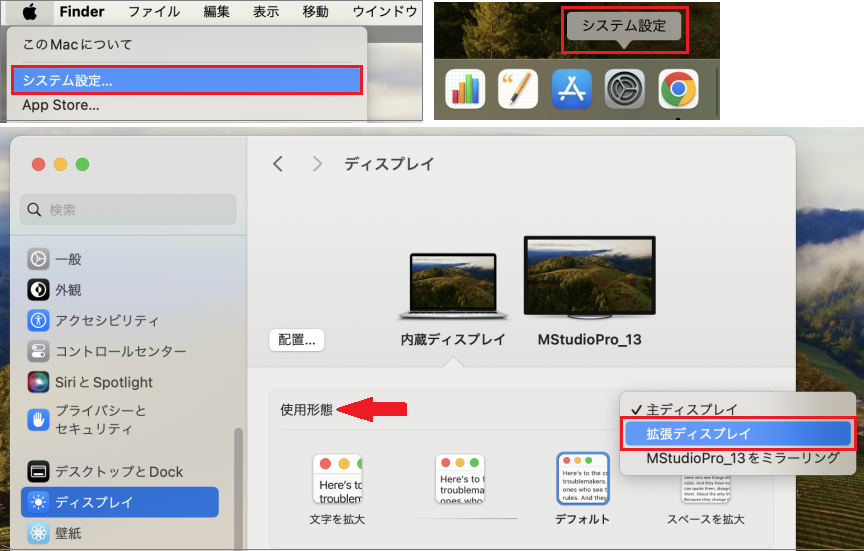864x551 pixels.
Task: Open System Settings gear icon in Dock
Action: click(x=625, y=89)
